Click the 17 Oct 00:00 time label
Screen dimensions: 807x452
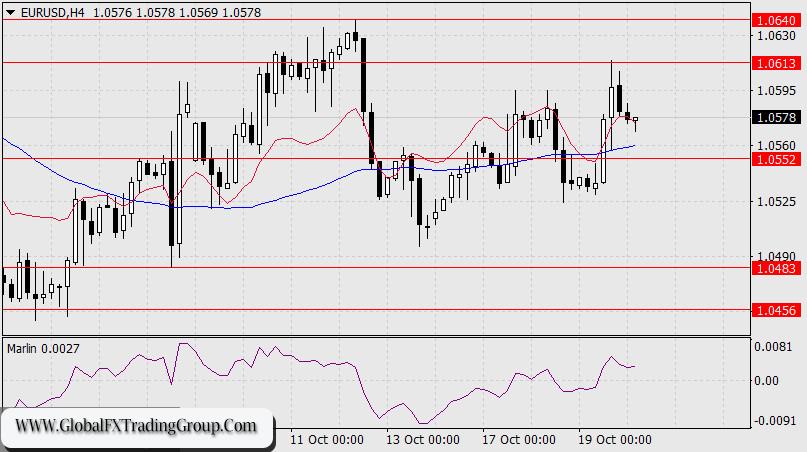pyautogui.click(x=519, y=440)
